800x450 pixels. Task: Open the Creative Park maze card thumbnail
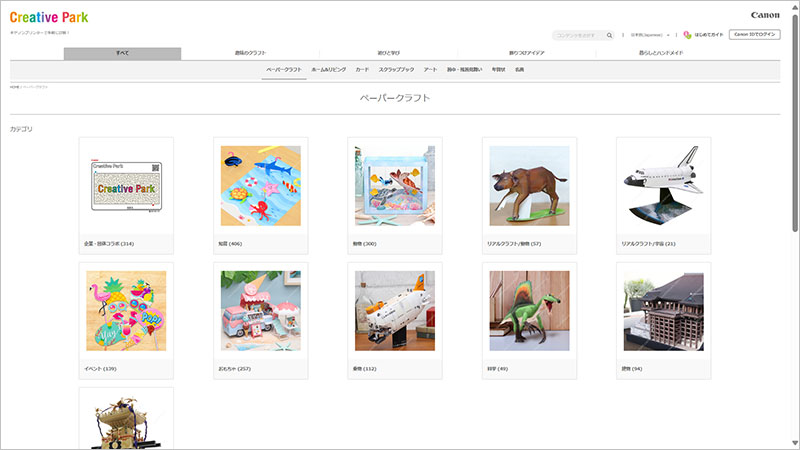click(126, 186)
